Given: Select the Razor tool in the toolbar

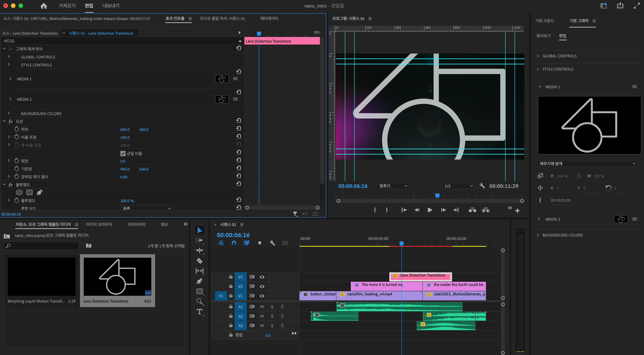Looking at the screenshot, I should coord(200,261).
